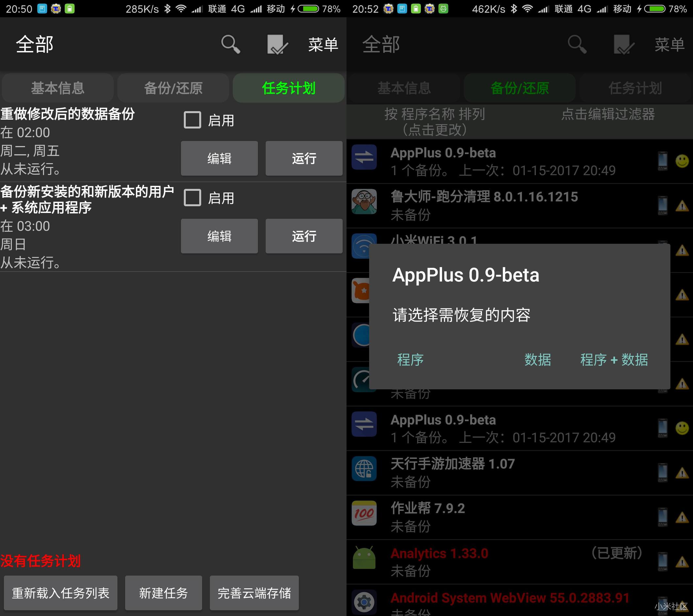
Task: Choose 程序 + 数据 in the restore dialog
Action: click(614, 360)
